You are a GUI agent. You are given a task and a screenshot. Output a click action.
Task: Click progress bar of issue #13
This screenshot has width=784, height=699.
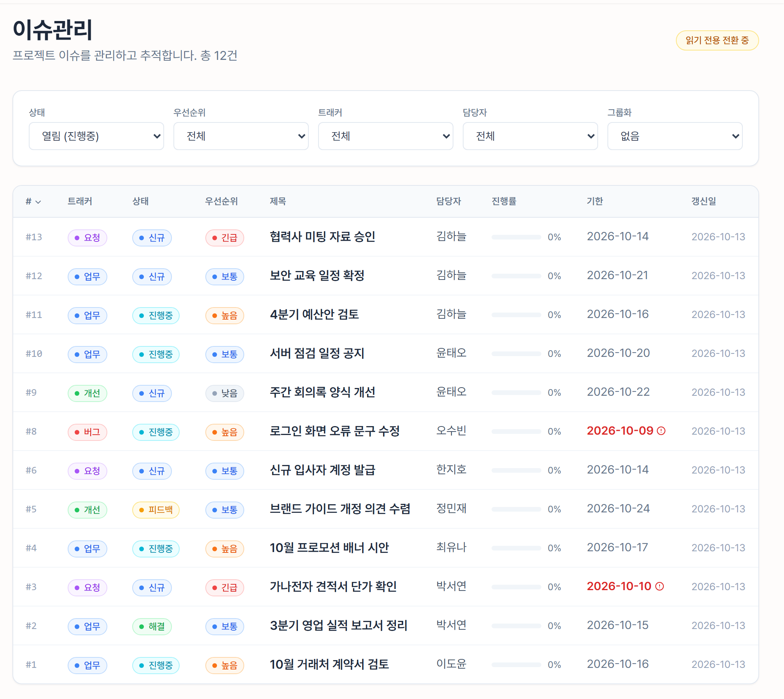(516, 237)
